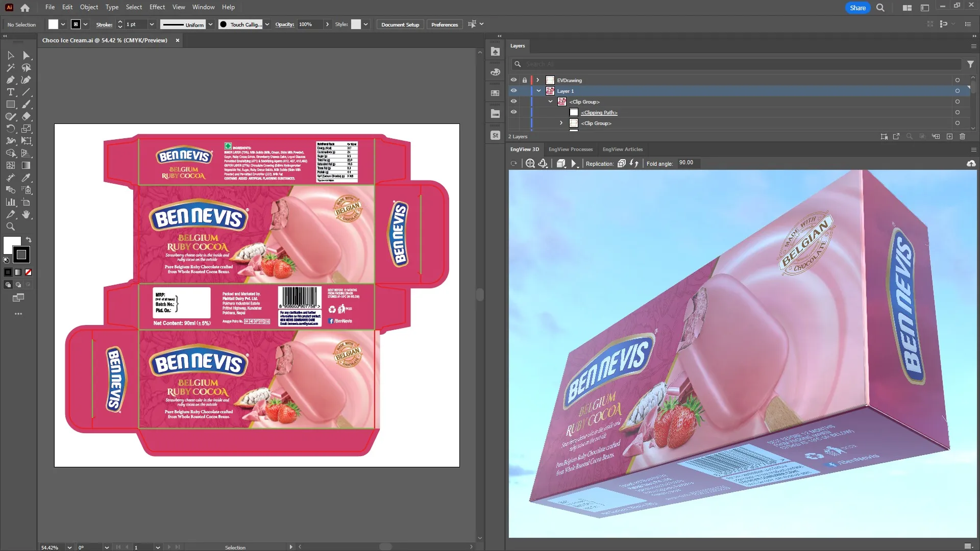
Task: Activate the Zoom tool
Action: (11, 227)
